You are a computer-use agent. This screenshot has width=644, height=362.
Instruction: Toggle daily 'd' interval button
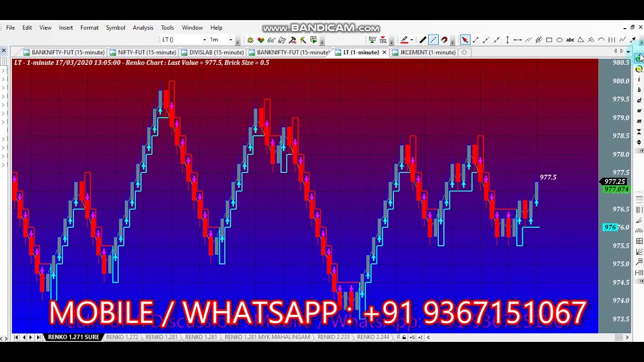pos(639,101)
